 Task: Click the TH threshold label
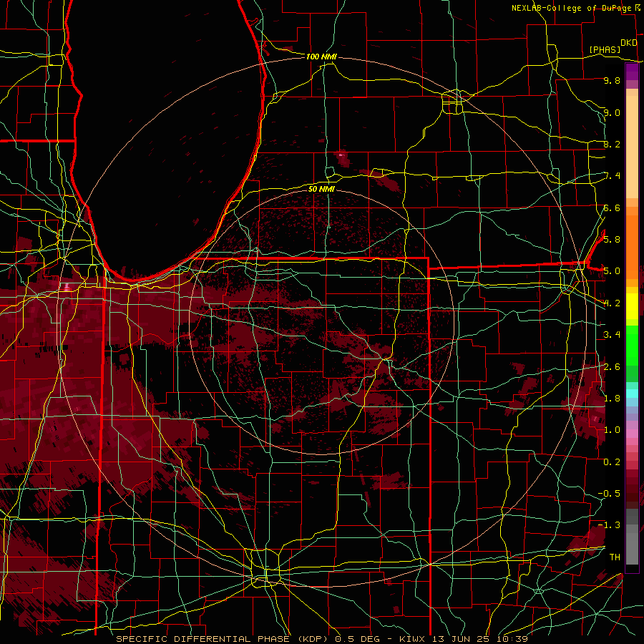[x=615, y=557]
